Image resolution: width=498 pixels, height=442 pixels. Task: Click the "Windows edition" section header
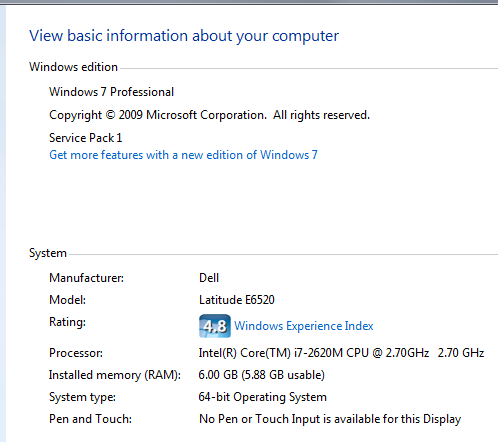pyautogui.click(x=73, y=67)
